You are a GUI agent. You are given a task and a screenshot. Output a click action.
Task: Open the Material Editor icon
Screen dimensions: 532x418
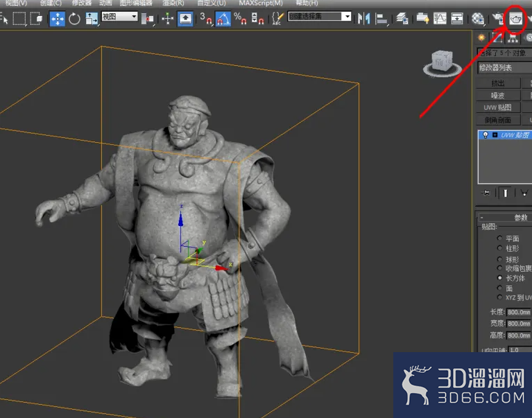[478, 19]
